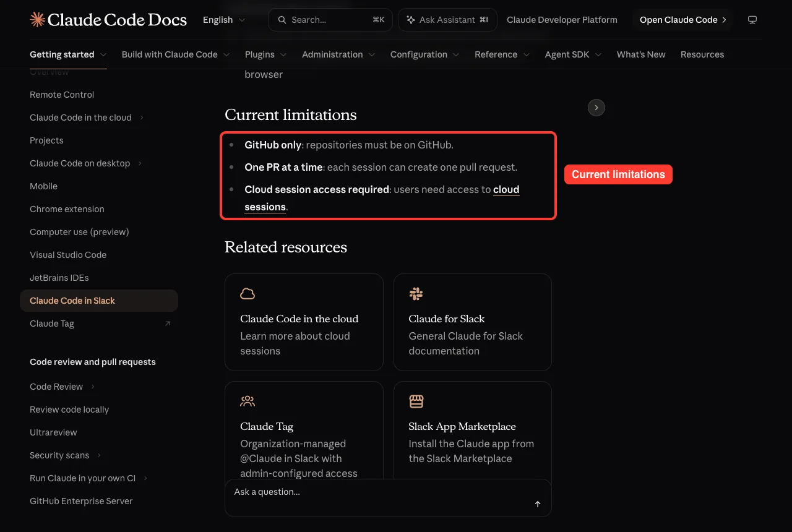The width and height of the screenshot is (792, 532).
Task: Click the search magnifier icon
Action: 282,20
